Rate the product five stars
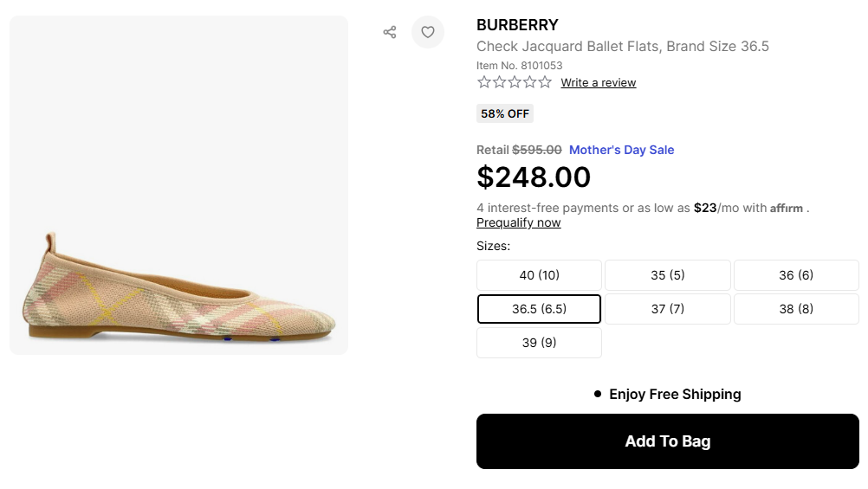This screenshot has width=868, height=489. coord(545,82)
